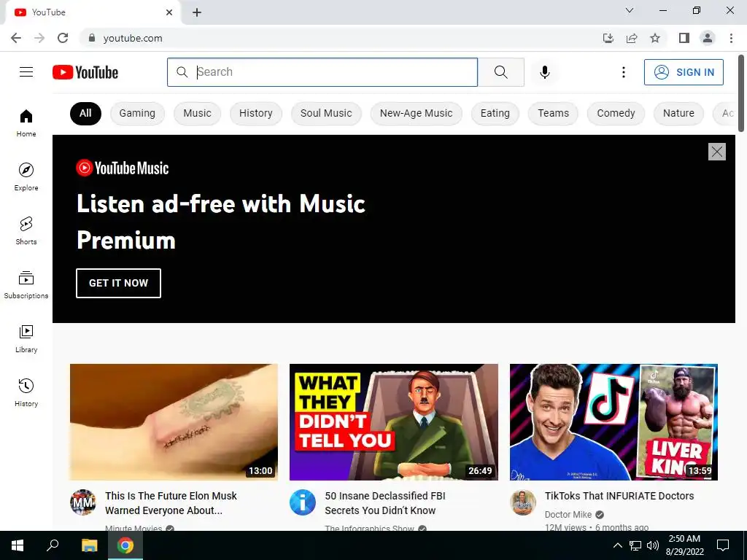Open the YouTube hamburger guide menu
The width and height of the screenshot is (747, 560).
point(26,72)
